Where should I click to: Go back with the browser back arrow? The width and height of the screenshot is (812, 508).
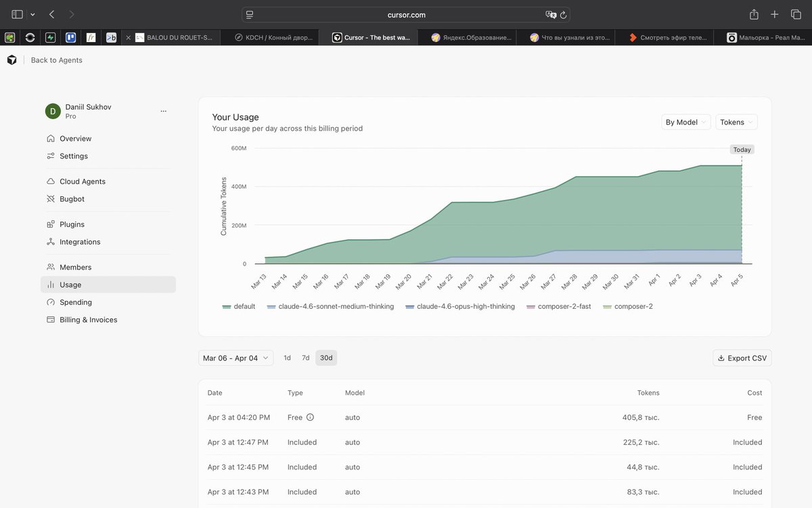coord(52,14)
